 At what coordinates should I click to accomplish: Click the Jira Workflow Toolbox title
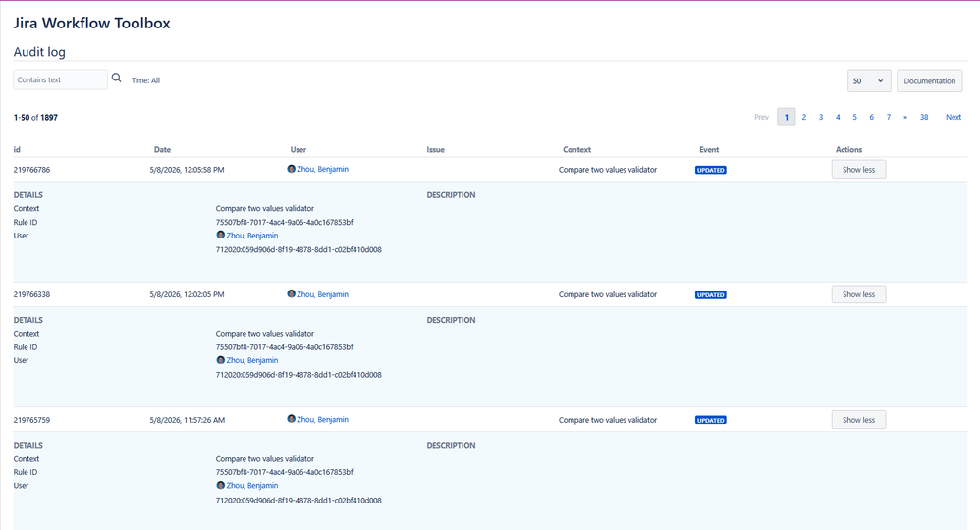92,24
